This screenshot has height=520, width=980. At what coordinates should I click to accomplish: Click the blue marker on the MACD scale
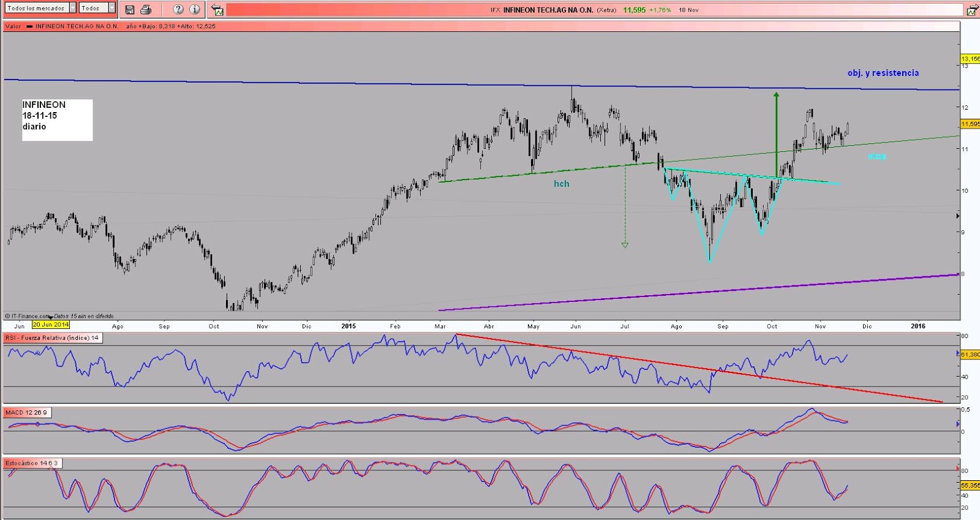pyautogui.click(x=958, y=424)
